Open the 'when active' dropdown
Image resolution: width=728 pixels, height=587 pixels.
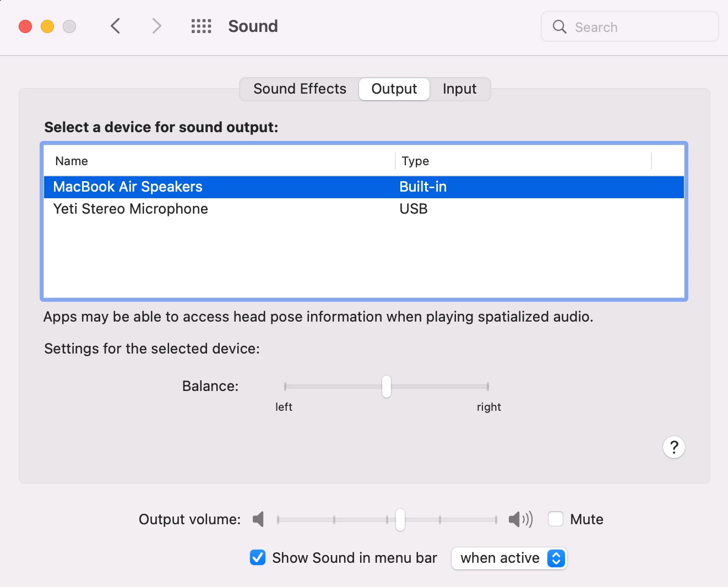coord(509,558)
